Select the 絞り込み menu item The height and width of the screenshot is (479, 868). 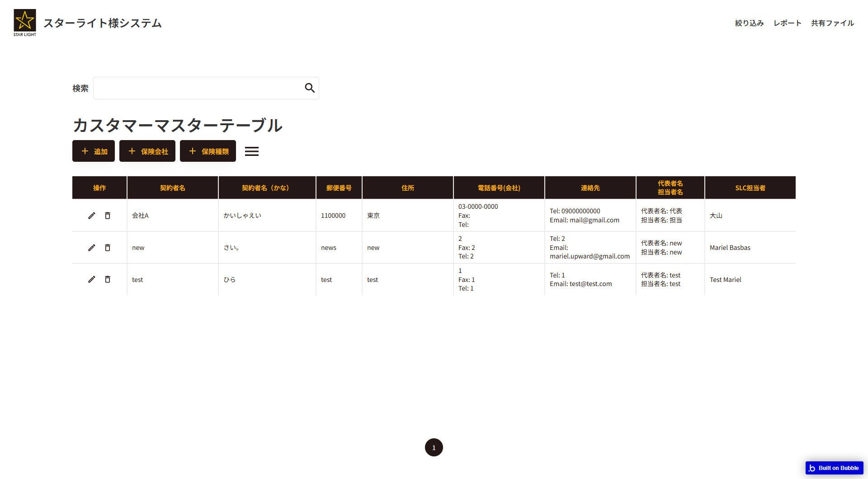click(749, 23)
